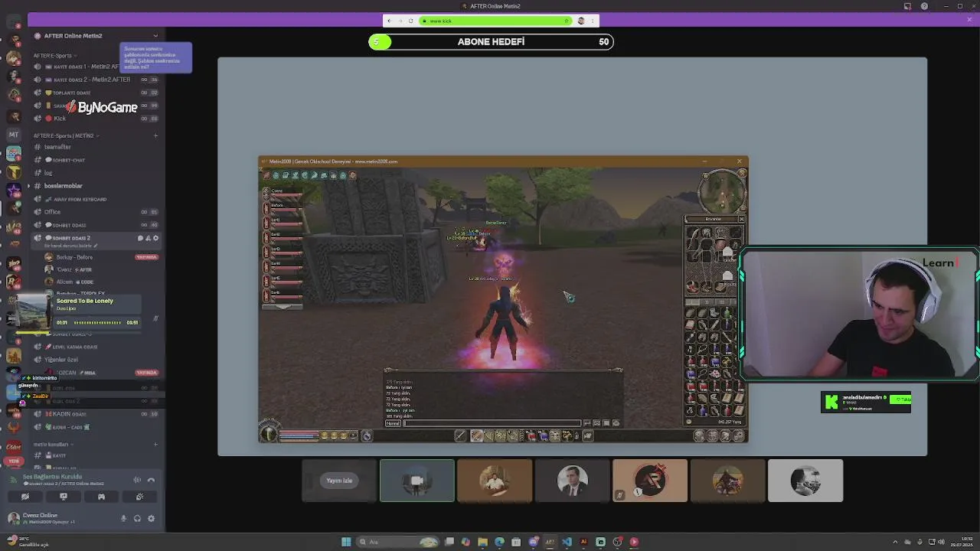The width and height of the screenshot is (980, 551).
Task: Join the EJDER - CADI voice channel
Action: (x=96, y=427)
